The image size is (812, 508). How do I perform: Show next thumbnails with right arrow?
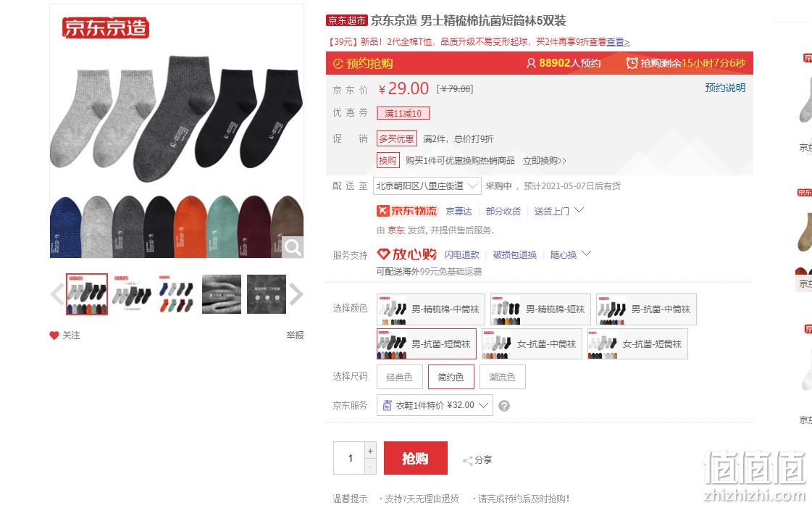(296, 294)
